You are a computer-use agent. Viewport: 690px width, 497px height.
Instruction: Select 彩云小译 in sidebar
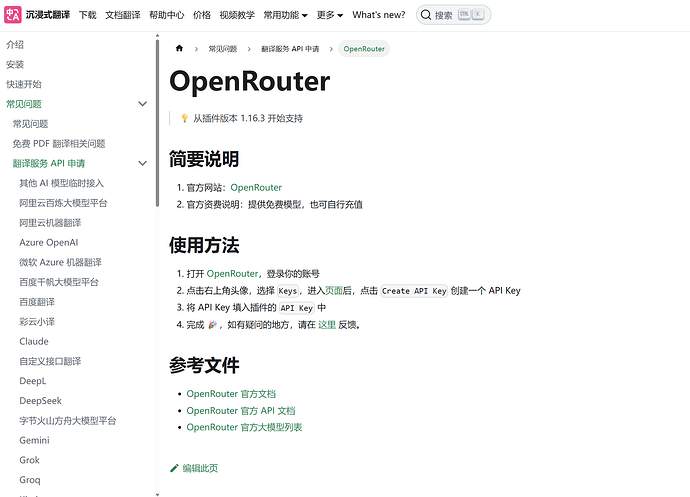[x=37, y=322]
